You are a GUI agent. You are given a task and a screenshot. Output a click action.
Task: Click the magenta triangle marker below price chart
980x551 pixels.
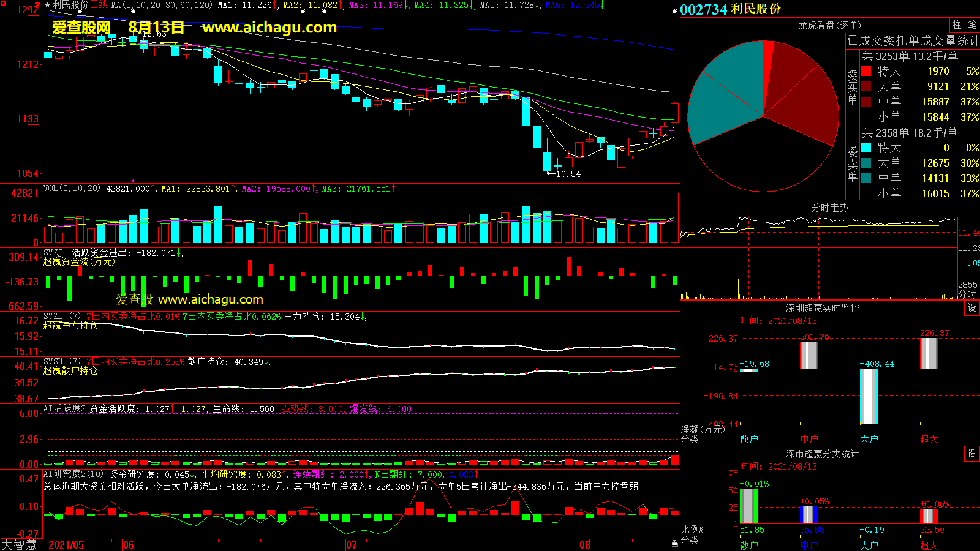pos(133,181)
